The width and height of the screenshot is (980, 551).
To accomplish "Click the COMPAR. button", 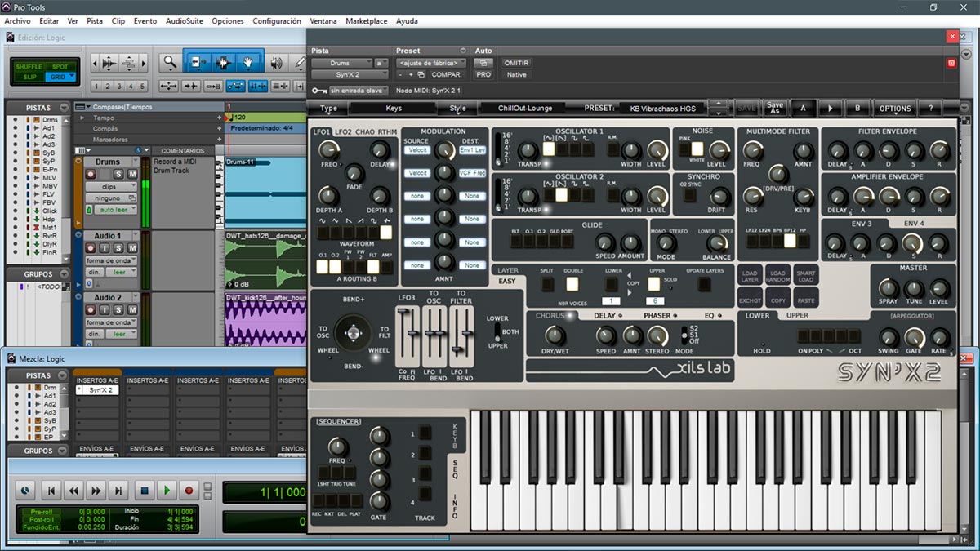I will [446, 75].
